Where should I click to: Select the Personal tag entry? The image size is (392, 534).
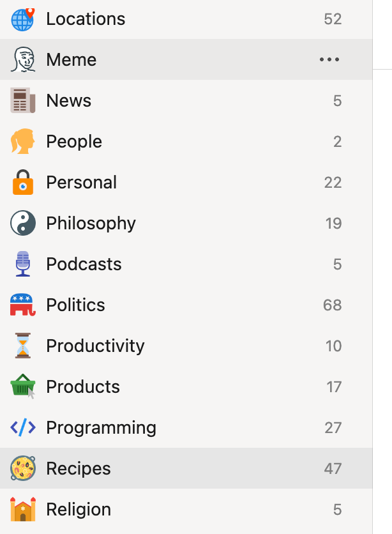(x=186, y=182)
